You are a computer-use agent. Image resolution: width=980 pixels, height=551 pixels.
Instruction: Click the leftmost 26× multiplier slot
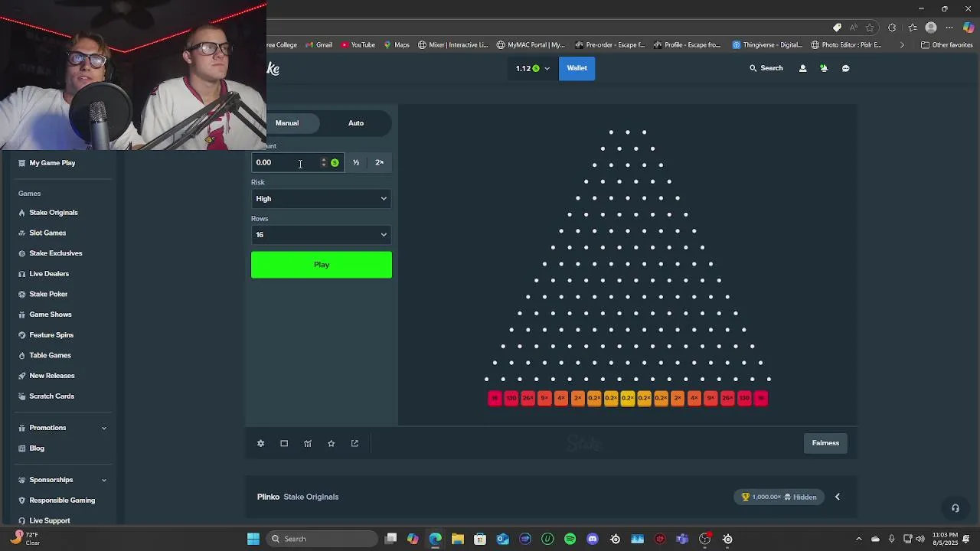tap(528, 398)
